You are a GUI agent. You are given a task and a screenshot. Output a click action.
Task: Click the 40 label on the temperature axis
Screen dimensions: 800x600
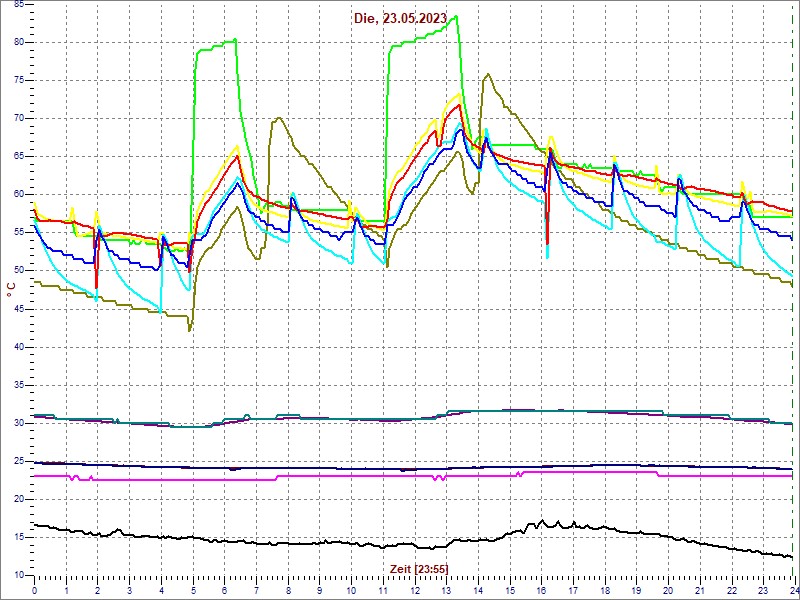[18, 347]
